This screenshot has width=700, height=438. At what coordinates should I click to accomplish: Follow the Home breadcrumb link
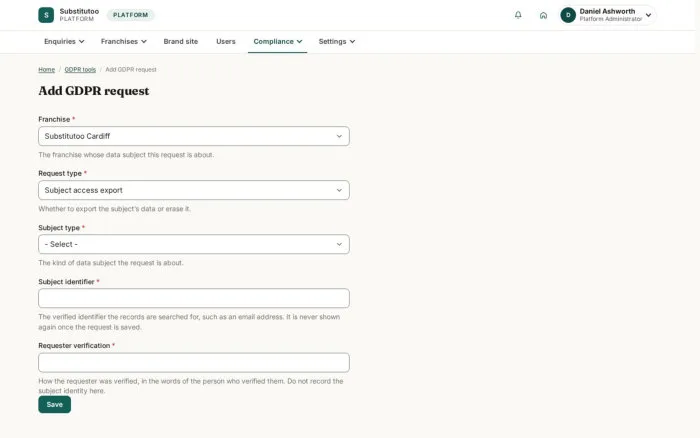click(46, 69)
